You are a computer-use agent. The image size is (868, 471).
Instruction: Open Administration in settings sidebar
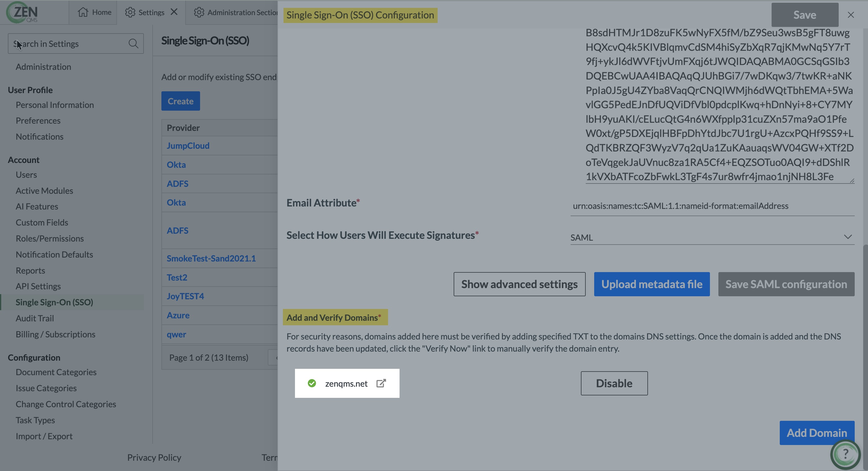(x=44, y=67)
